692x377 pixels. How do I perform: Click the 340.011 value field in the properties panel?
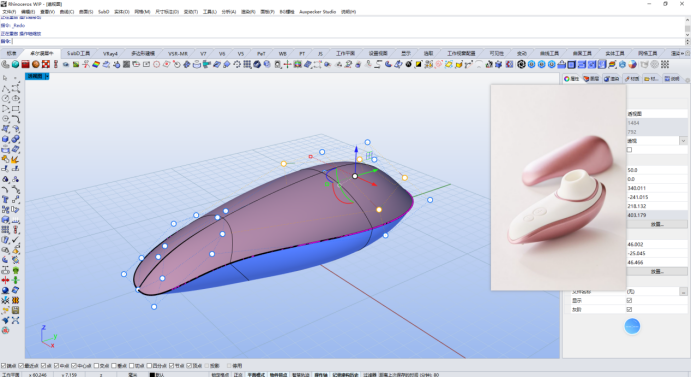657,188
